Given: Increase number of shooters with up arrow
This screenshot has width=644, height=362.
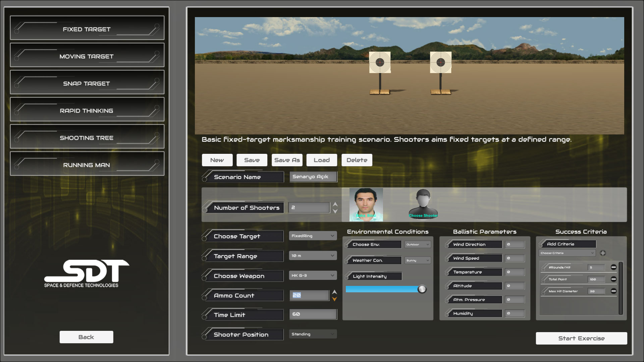Looking at the screenshot, I should [335, 204].
